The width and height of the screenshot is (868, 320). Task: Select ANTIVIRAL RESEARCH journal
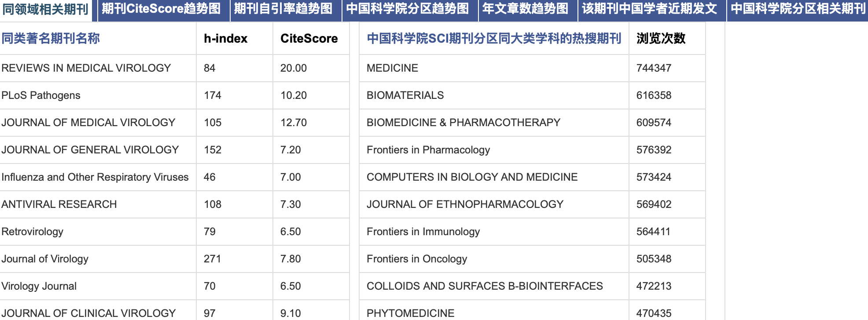pos(59,204)
